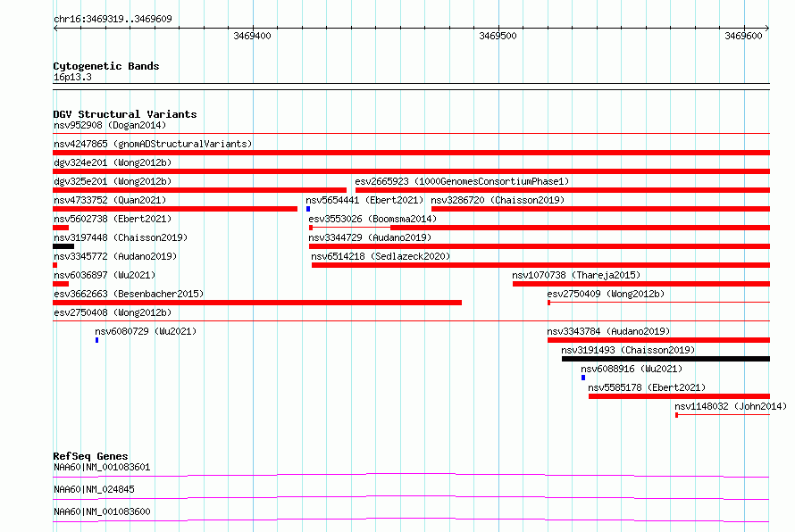Click the blue nsv6088916 variant marker
Screen dimensions: 795x532
583,378
